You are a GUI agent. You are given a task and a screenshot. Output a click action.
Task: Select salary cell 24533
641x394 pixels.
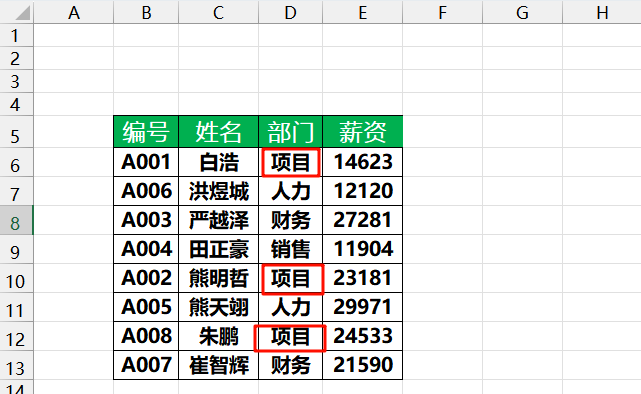click(363, 336)
